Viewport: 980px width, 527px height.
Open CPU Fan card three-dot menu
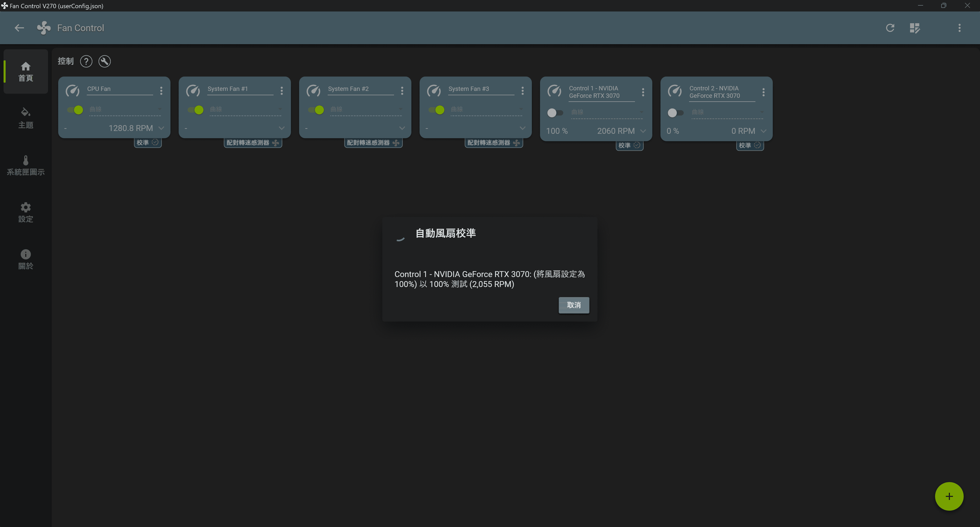coord(161,91)
